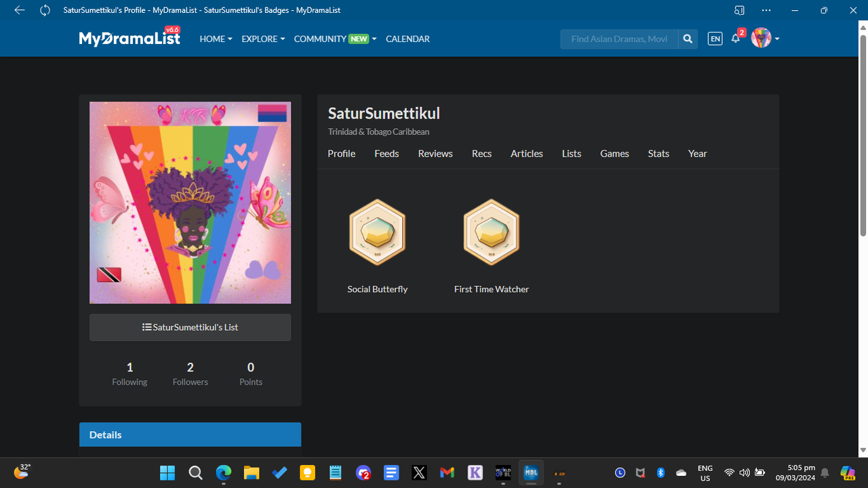Switch to the Reviews tab
This screenshot has height=488, width=868.
(435, 154)
